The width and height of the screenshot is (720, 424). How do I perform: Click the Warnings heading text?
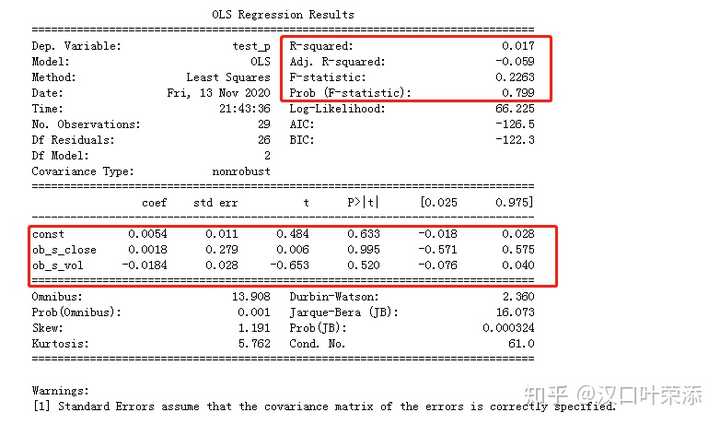pyautogui.click(x=60, y=391)
